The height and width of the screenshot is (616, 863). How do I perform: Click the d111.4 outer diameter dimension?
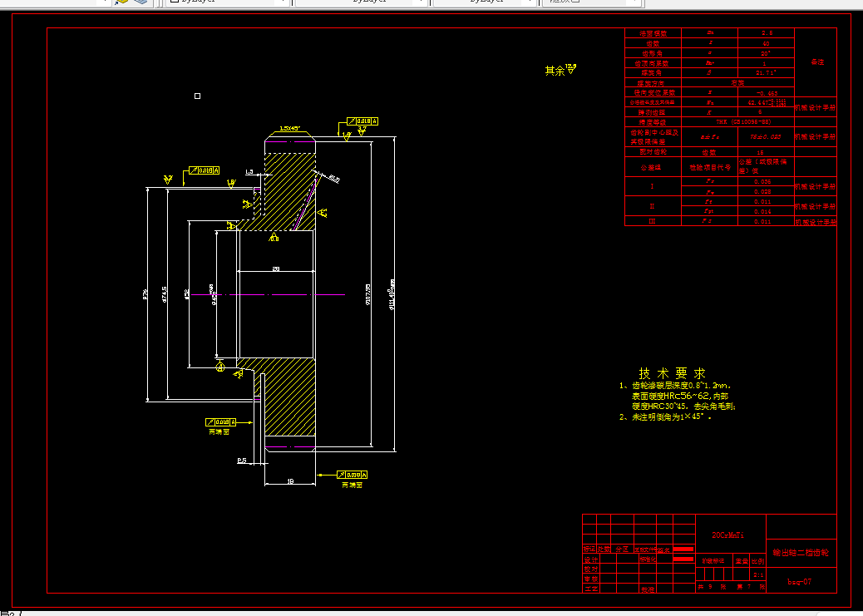click(392, 295)
